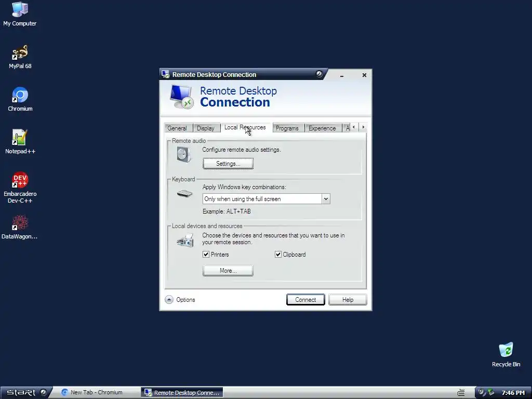The height and width of the screenshot is (399, 532).
Task: Open DataWagon desktop shortcut
Action: pyautogui.click(x=20, y=227)
